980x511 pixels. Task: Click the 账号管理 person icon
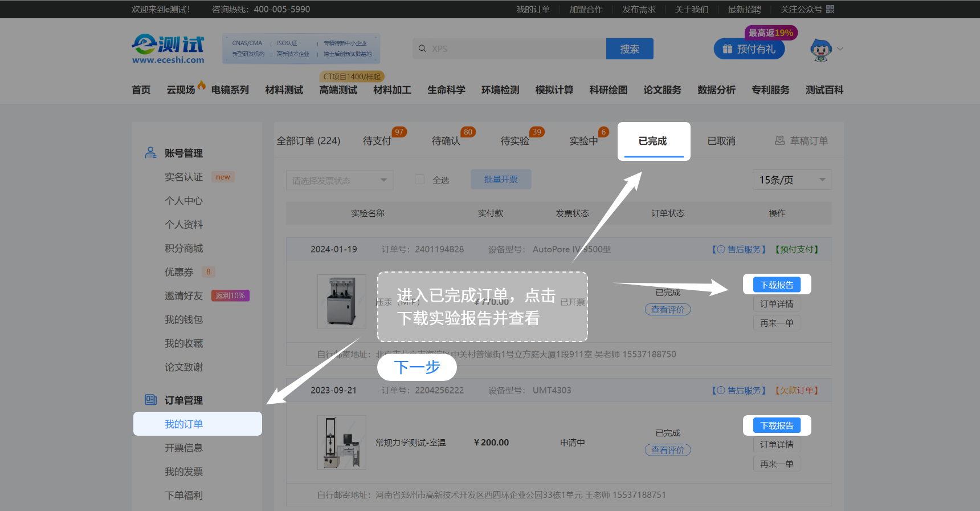[x=150, y=153]
